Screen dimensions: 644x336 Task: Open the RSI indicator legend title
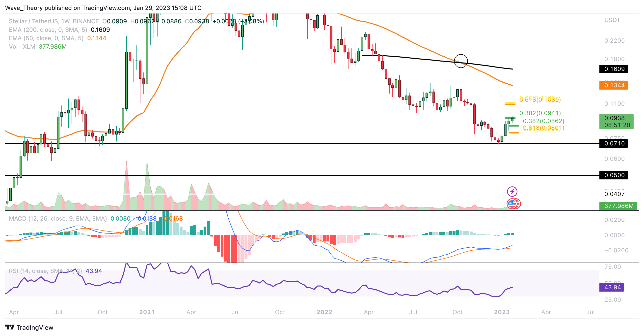point(45,271)
